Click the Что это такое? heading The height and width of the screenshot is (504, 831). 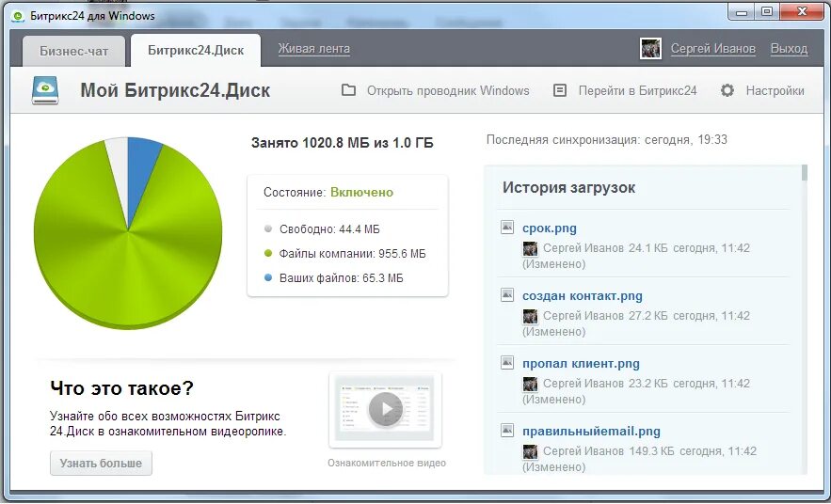click(x=122, y=388)
